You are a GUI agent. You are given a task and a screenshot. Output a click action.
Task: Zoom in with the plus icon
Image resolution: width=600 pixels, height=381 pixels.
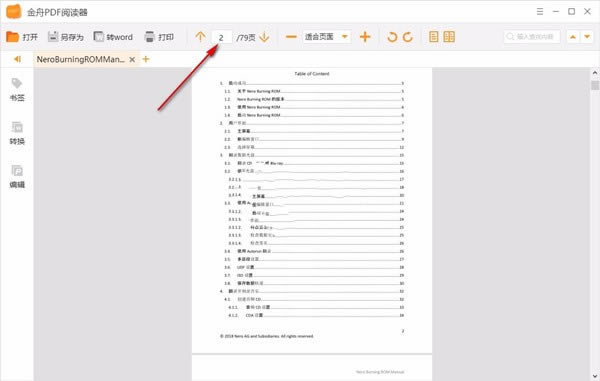[x=365, y=37]
